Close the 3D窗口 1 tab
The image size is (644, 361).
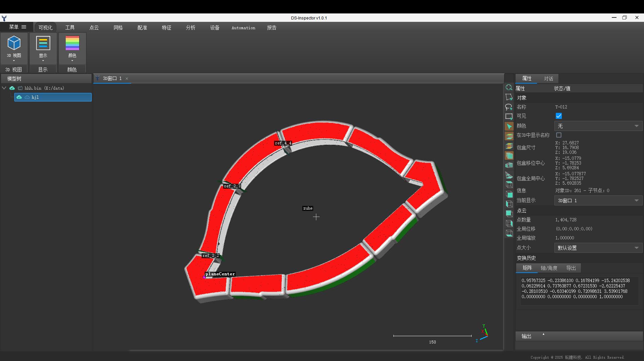tap(127, 79)
